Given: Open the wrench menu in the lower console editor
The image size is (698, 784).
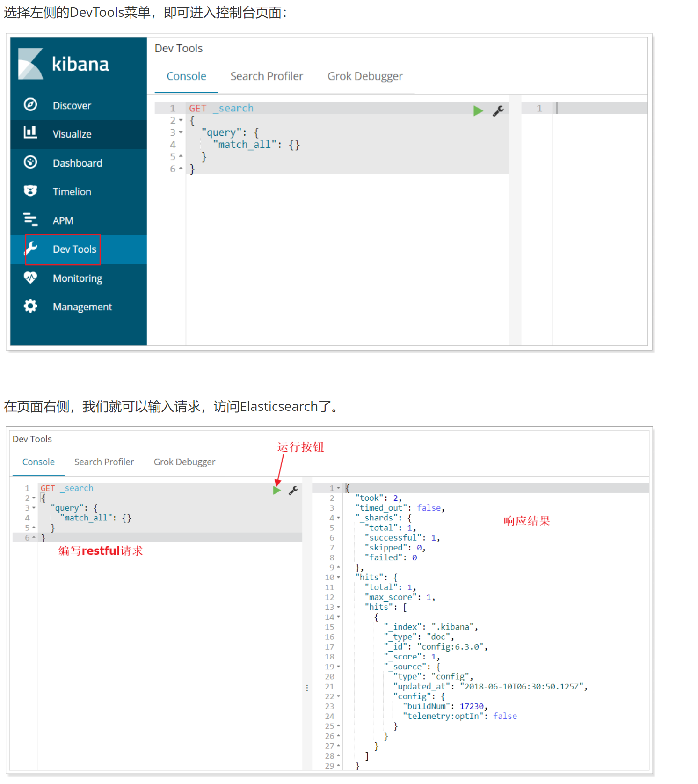Looking at the screenshot, I should (x=293, y=490).
